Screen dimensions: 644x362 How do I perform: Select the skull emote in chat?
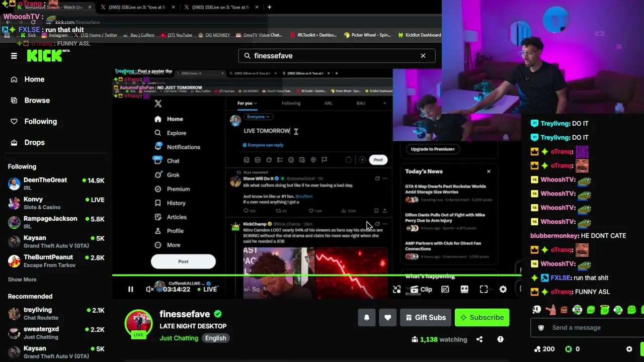(x=537, y=310)
